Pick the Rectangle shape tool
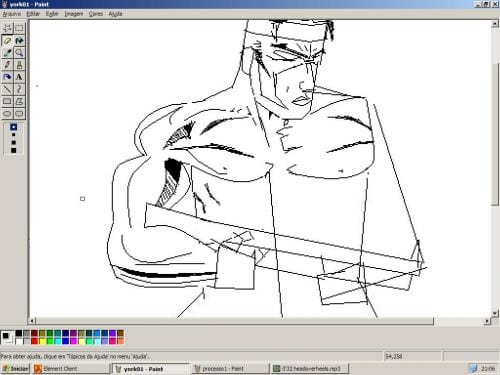 (x=7, y=101)
